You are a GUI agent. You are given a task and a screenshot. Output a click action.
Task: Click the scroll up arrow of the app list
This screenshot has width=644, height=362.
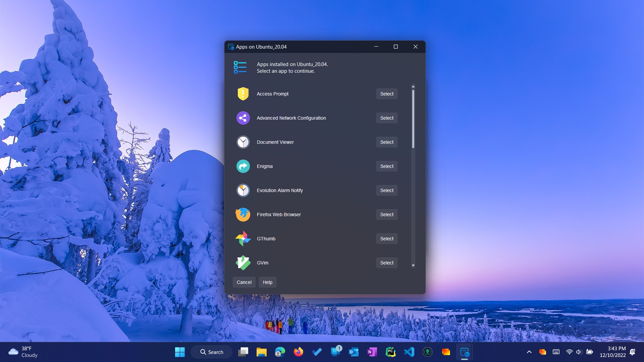tap(413, 86)
